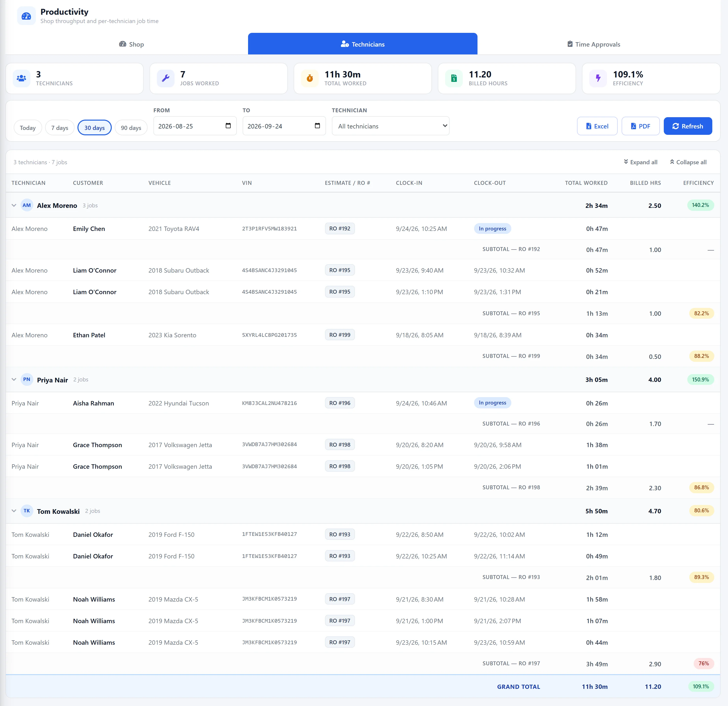This screenshot has height=706, width=728.
Task: Open RO #192 for Emily Chen
Action: pyautogui.click(x=339, y=229)
